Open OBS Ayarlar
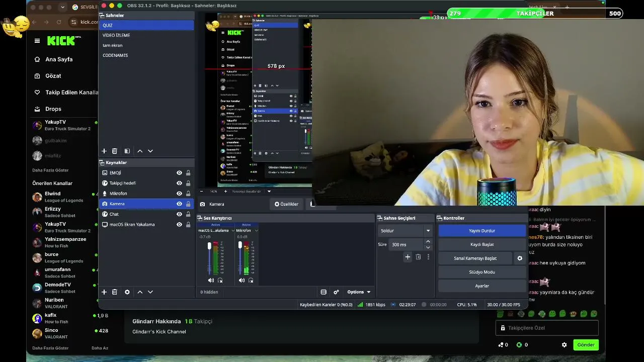The image size is (644, 362). (482, 286)
